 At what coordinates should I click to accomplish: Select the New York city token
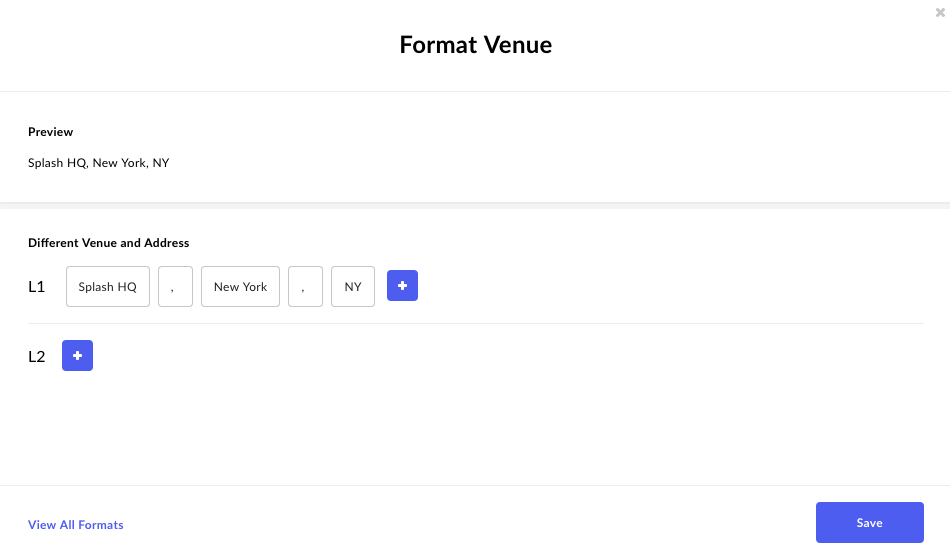tap(241, 287)
